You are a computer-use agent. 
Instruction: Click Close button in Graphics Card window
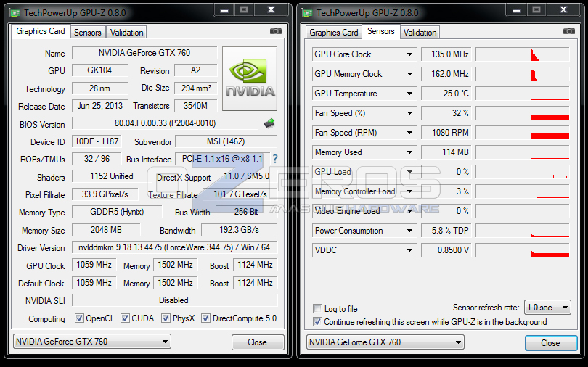(x=257, y=342)
